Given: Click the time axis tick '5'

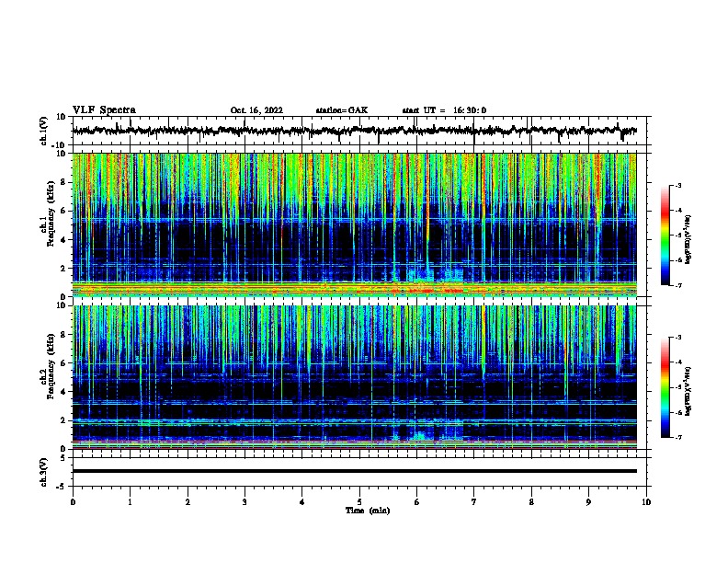Looking at the screenshot, I should tap(359, 502).
